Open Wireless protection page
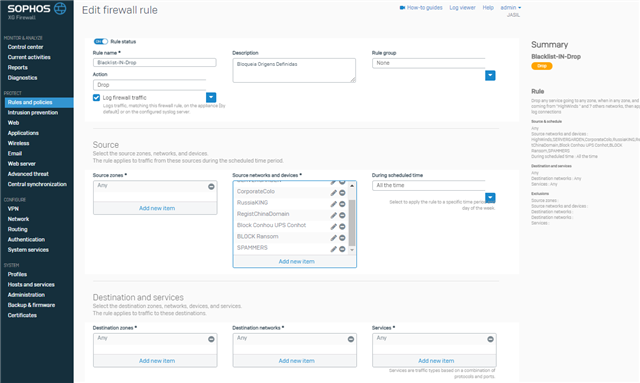The width and height of the screenshot is (640, 383). coord(18,143)
